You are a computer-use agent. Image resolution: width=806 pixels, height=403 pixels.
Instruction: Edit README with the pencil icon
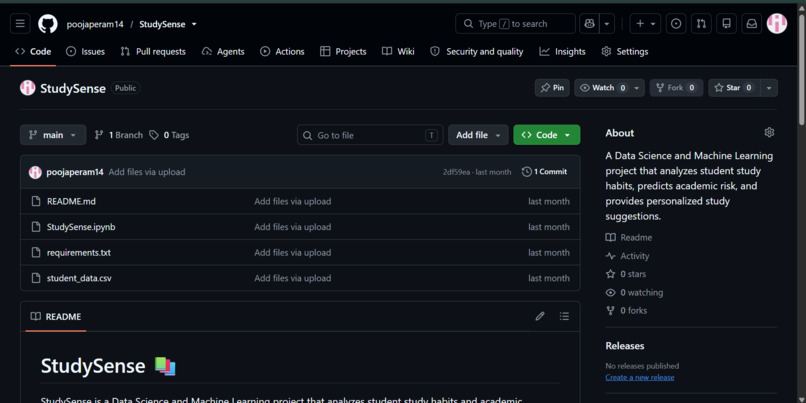pyautogui.click(x=540, y=316)
